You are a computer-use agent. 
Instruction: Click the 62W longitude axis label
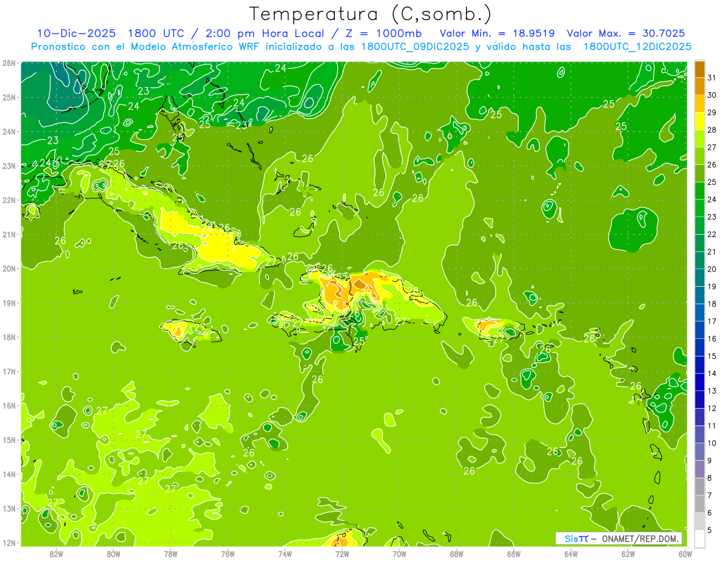click(628, 554)
